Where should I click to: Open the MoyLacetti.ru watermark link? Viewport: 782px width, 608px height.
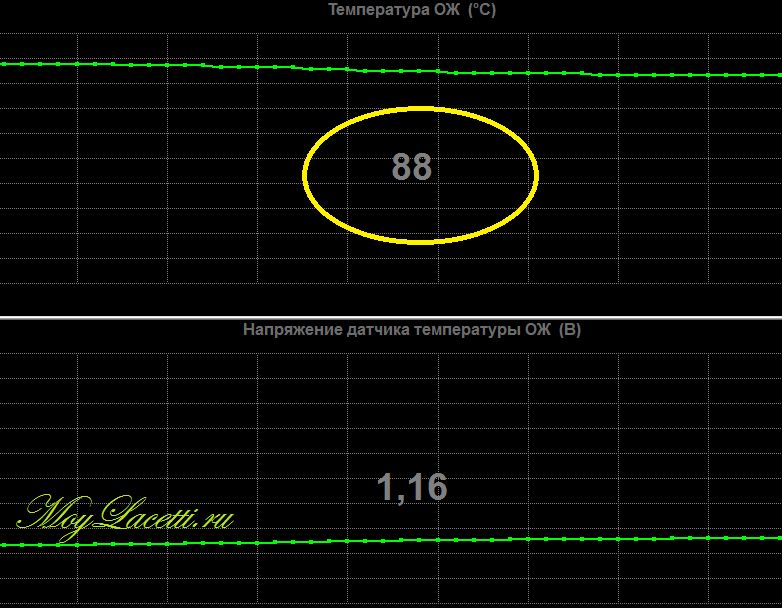pos(125,517)
